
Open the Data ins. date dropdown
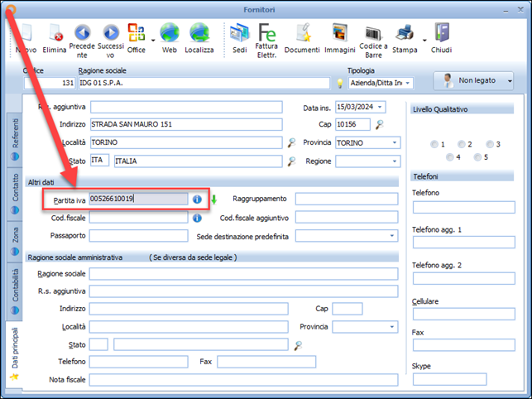click(380, 107)
